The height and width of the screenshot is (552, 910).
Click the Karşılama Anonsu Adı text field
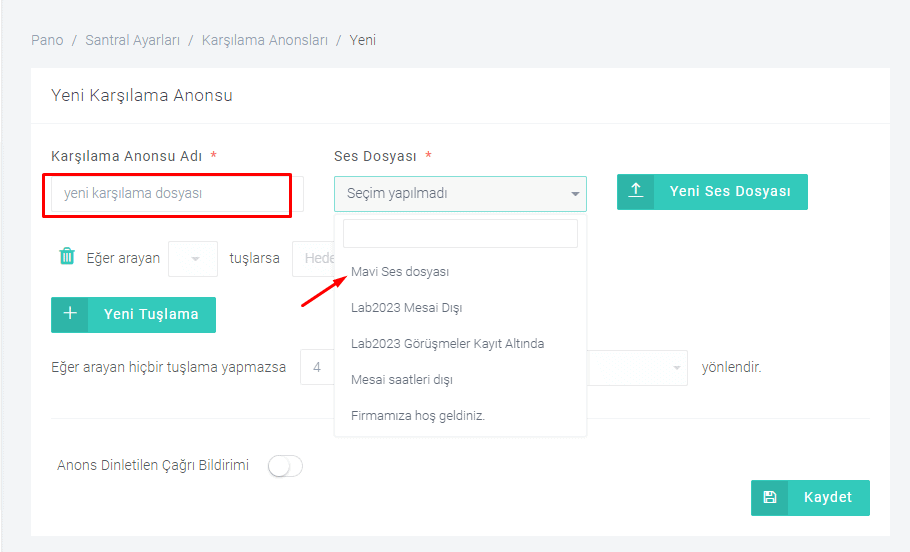pos(167,194)
